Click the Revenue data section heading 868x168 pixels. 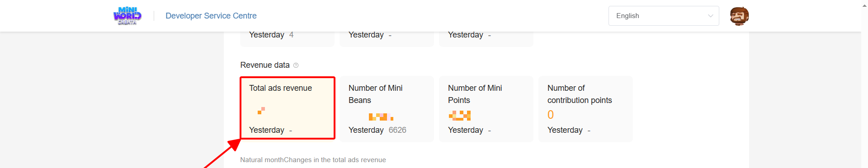(265, 65)
